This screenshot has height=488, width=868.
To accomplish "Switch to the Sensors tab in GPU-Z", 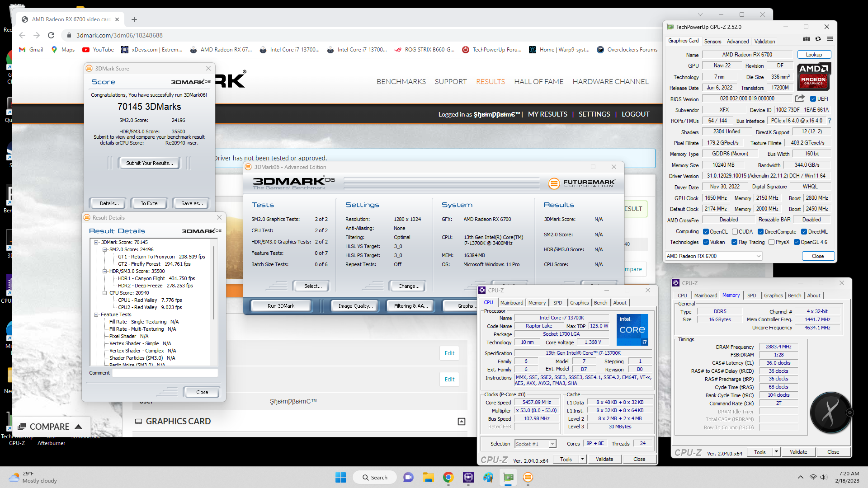I will (x=712, y=41).
